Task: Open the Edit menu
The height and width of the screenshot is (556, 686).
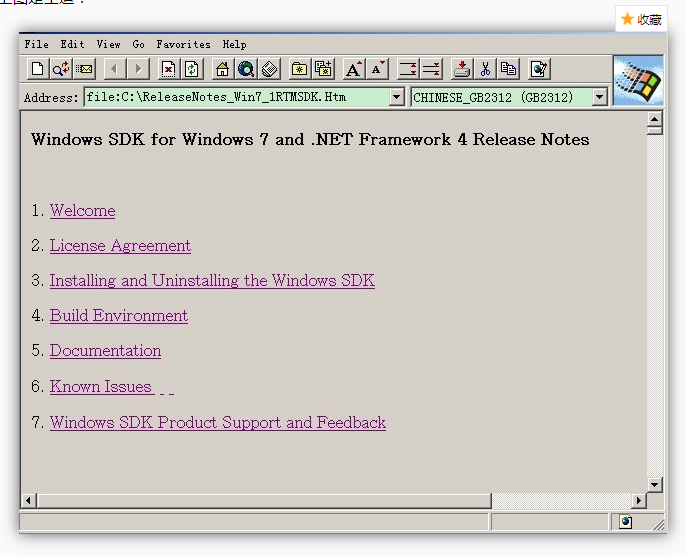Action: coord(72,44)
